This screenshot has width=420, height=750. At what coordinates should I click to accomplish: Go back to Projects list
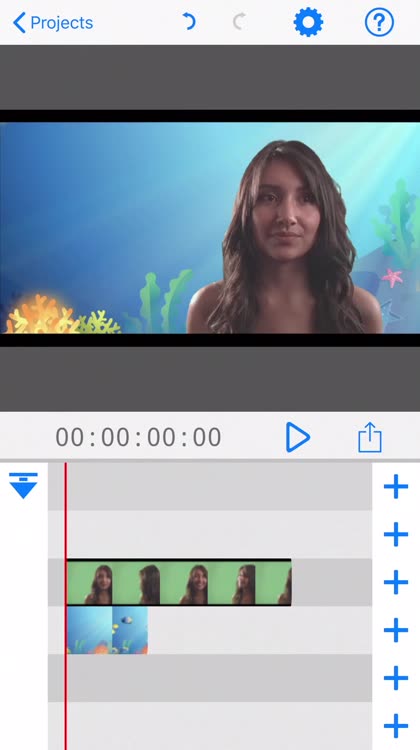pos(53,22)
